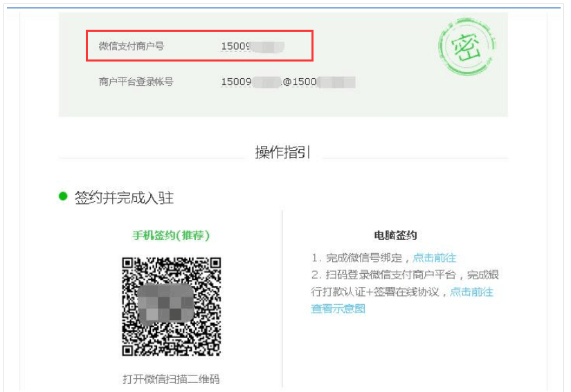Click the '商户平台登录帐号' label
The width and height of the screenshot is (571, 392).
coord(136,82)
